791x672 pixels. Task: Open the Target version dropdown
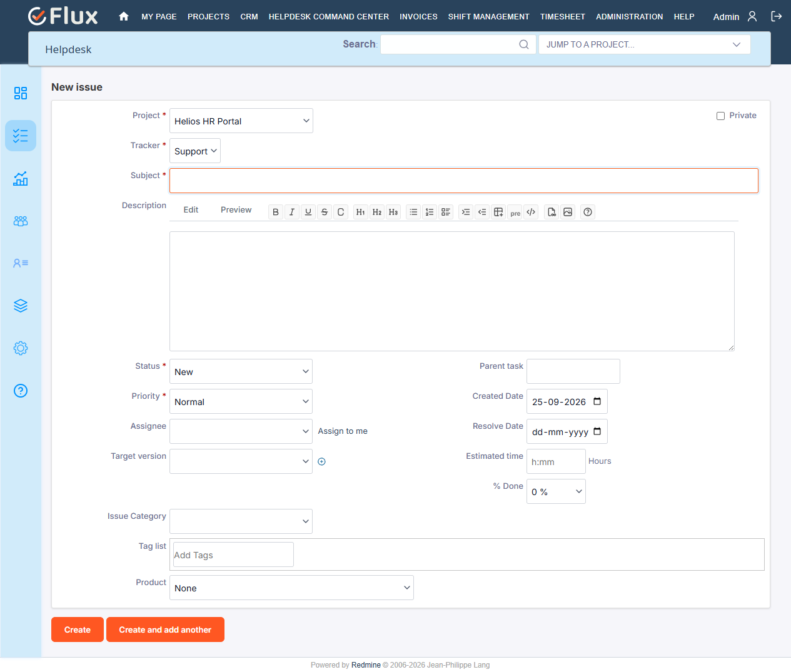(x=241, y=461)
